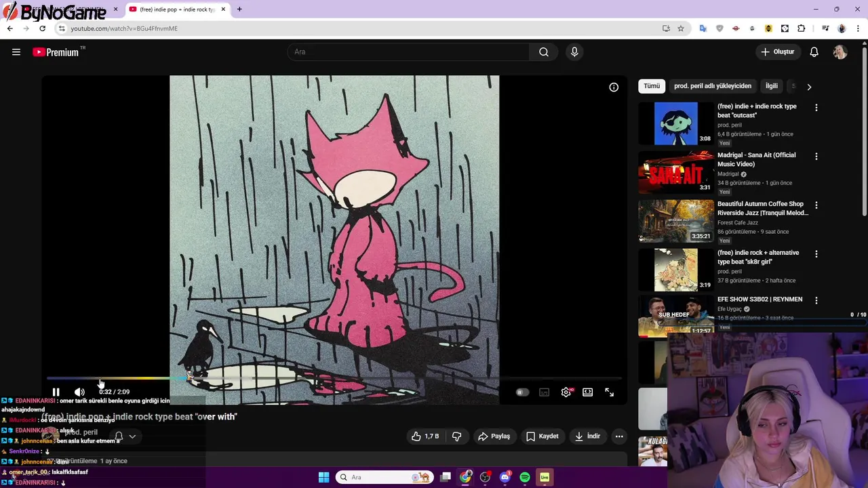This screenshot has height=488, width=868.
Task: Go back in the browser
Action: coord(9,28)
